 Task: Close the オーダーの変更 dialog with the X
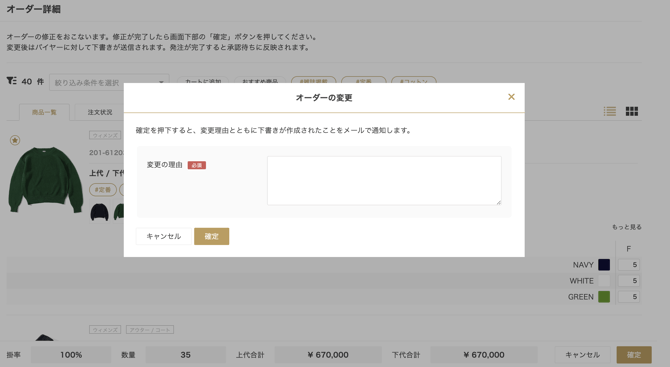[x=511, y=97]
